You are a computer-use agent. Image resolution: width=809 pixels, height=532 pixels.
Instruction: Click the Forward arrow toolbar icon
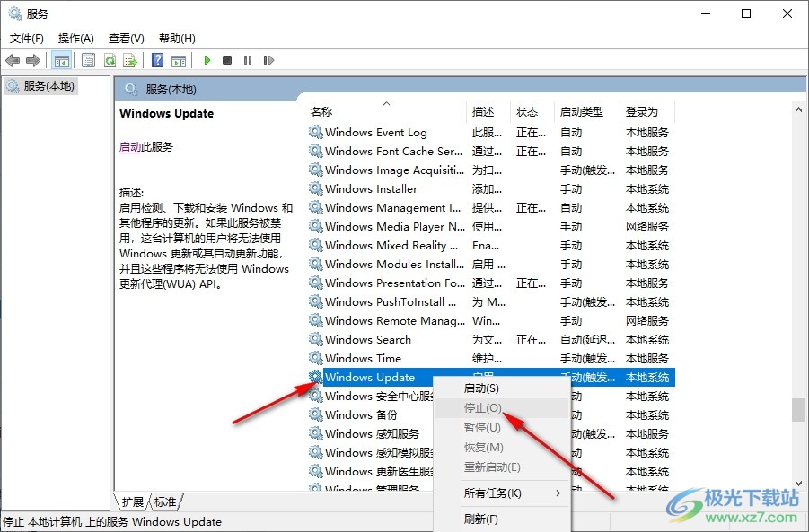[x=33, y=60]
